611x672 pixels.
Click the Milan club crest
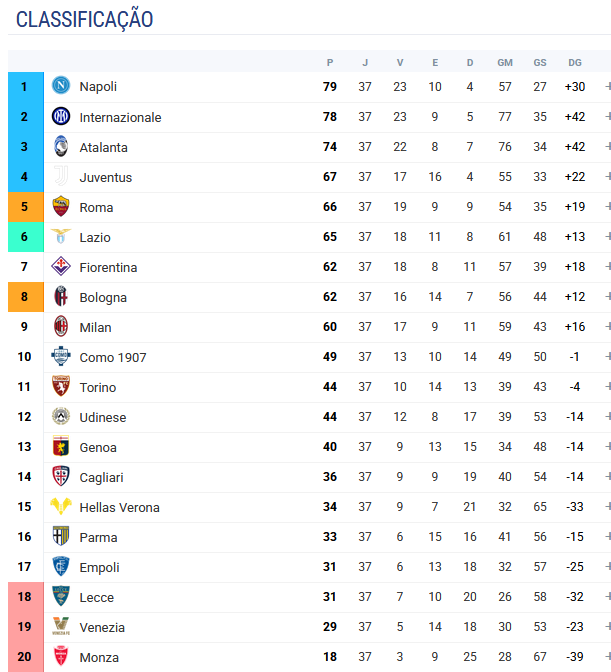pyautogui.click(x=61, y=326)
